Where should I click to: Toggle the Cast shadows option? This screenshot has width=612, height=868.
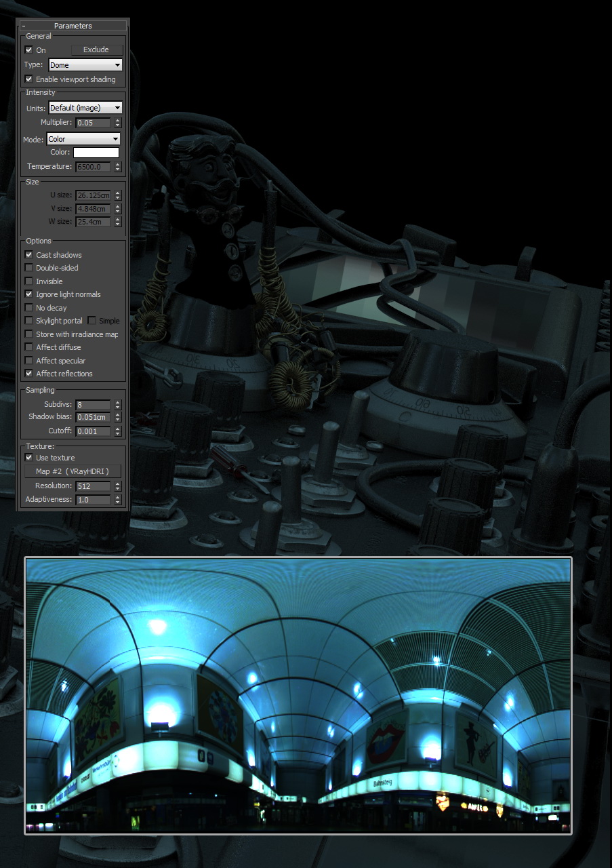coord(29,255)
